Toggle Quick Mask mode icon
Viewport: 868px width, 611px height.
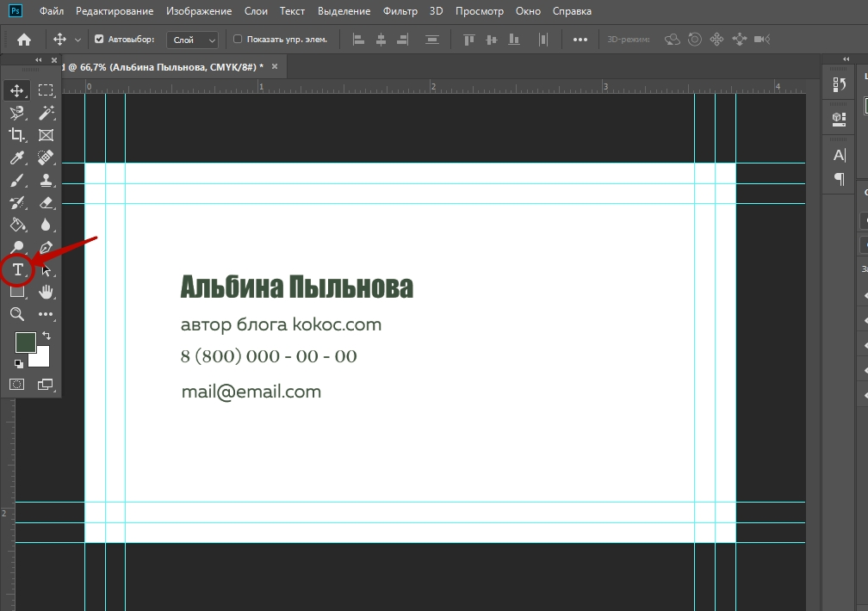(x=17, y=384)
